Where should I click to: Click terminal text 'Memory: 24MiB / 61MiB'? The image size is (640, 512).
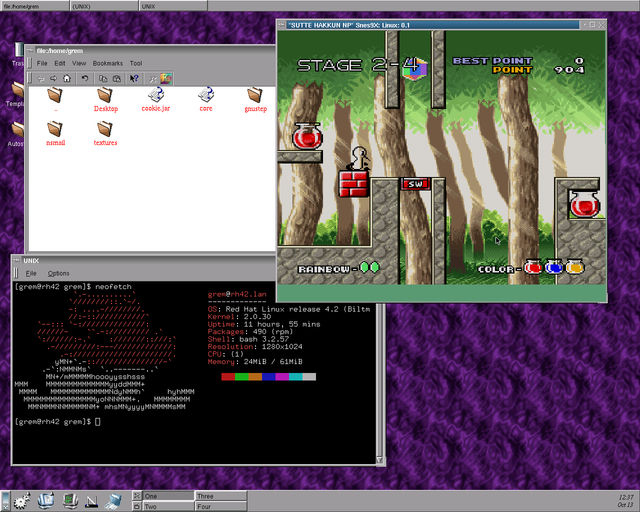(x=255, y=361)
